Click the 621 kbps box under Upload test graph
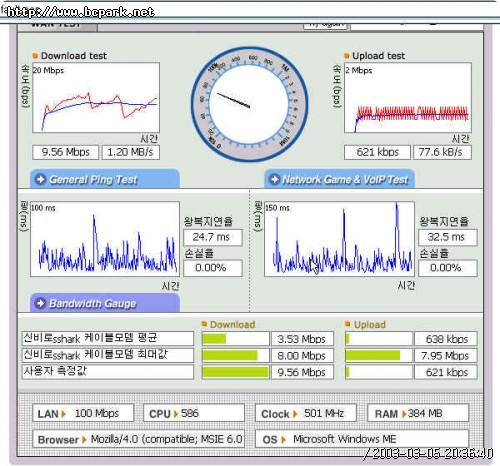 click(377, 152)
